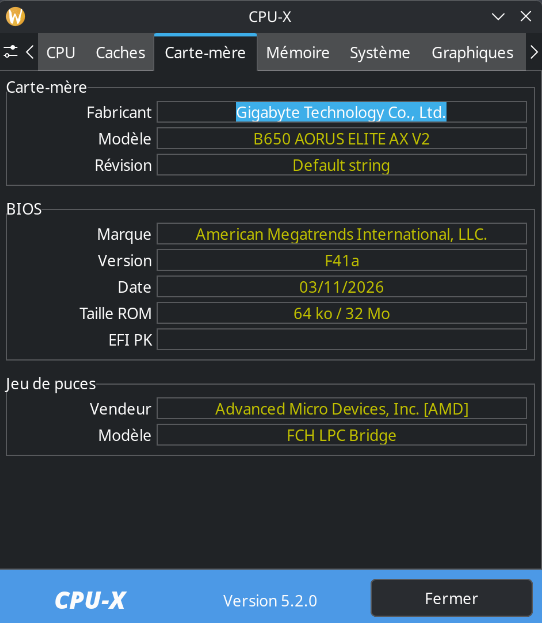The height and width of the screenshot is (623, 542).
Task: Open the Caches tab
Action: point(120,52)
